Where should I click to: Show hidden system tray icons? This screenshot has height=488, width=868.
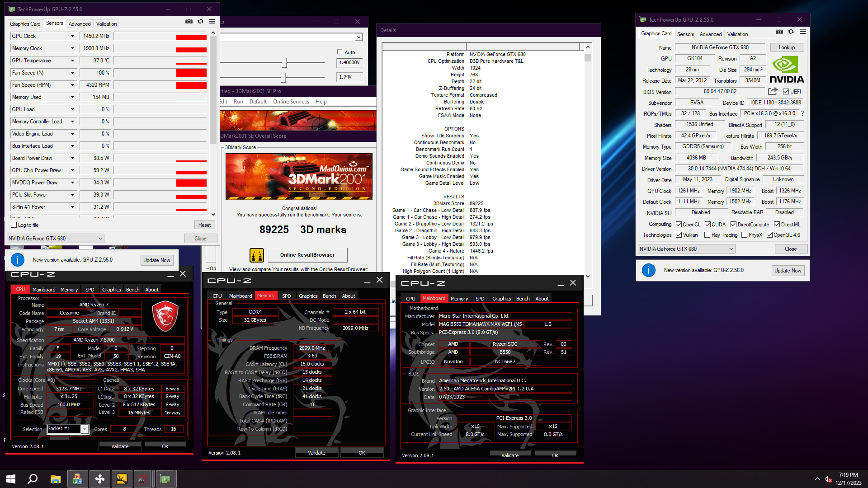(817, 479)
